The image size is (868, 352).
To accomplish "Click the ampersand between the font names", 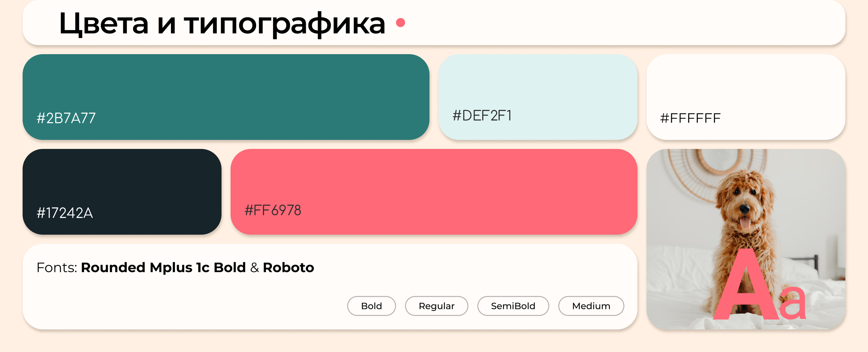I will (254, 268).
